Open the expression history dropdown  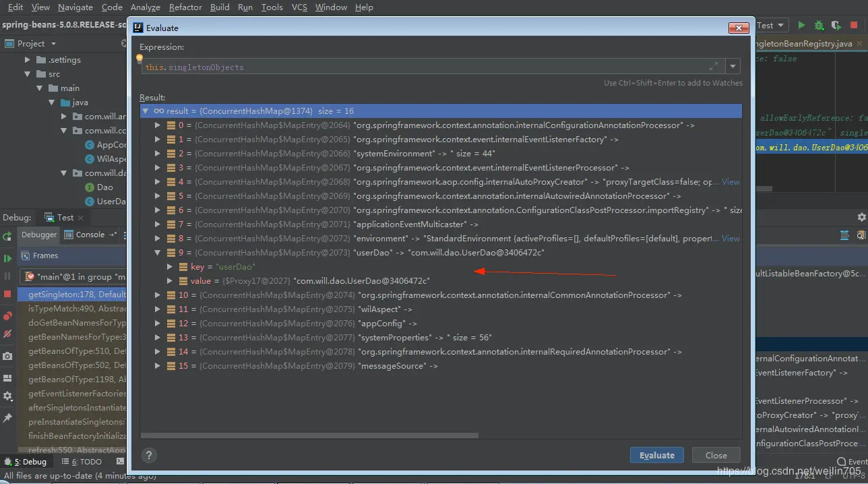[x=733, y=66]
